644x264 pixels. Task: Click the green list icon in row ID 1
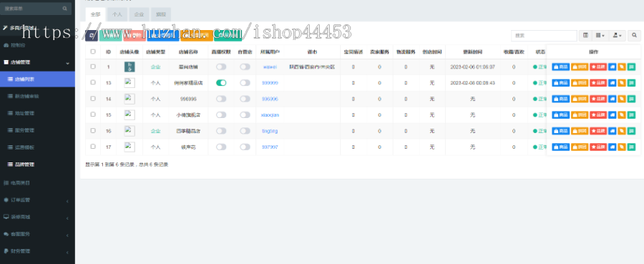(x=631, y=67)
